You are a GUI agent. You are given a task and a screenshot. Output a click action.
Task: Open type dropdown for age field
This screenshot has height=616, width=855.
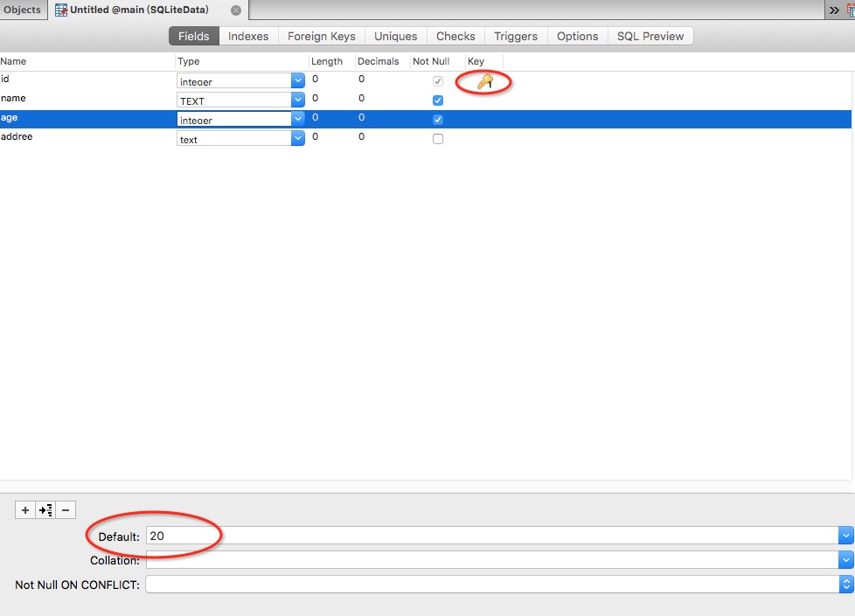coord(298,119)
